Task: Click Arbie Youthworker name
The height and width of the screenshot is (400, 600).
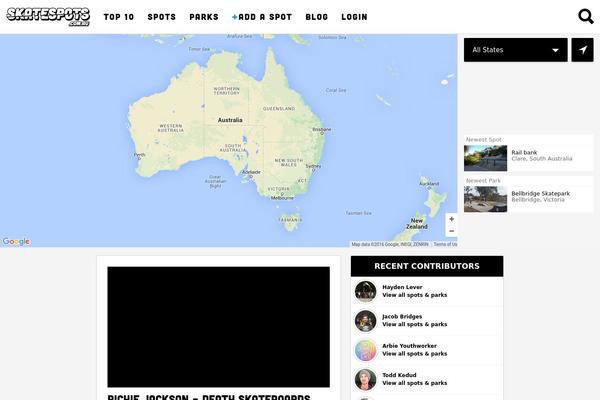Action: point(409,346)
